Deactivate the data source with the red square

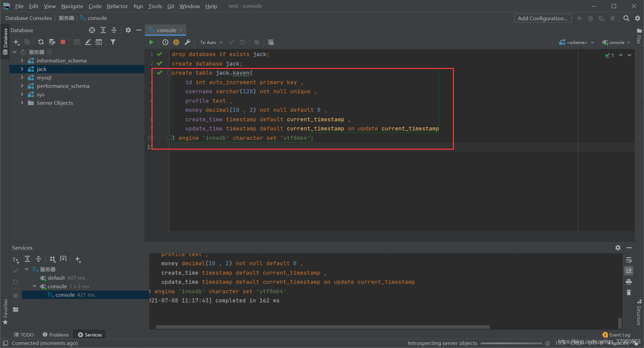pyautogui.click(x=63, y=42)
